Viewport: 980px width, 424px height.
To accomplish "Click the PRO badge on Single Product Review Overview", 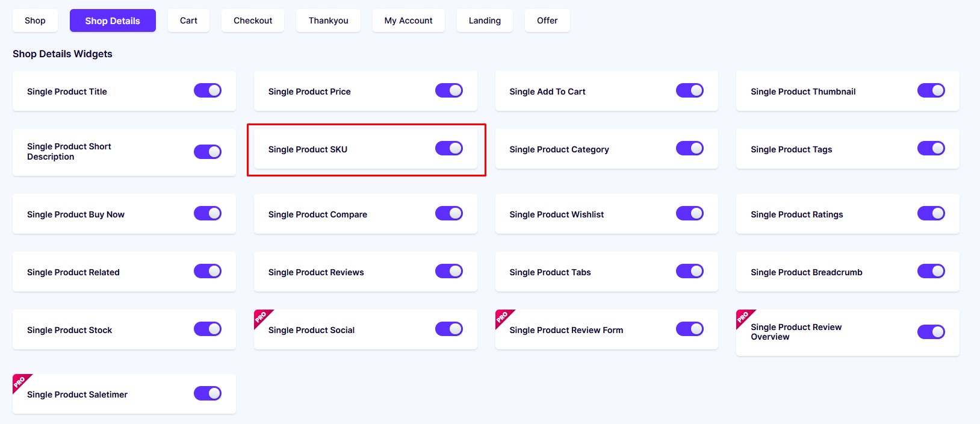I will tap(743, 317).
